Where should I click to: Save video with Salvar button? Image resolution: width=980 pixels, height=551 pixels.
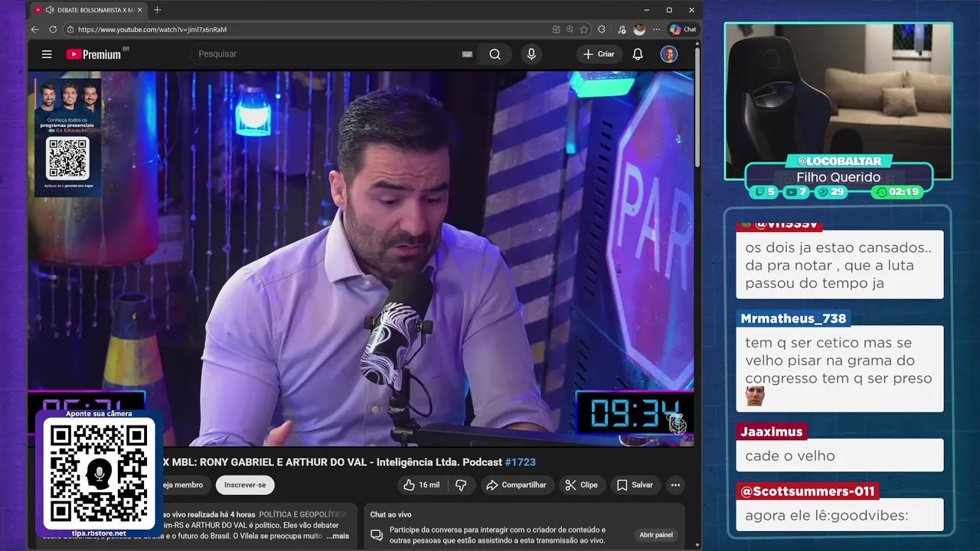(635, 485)
